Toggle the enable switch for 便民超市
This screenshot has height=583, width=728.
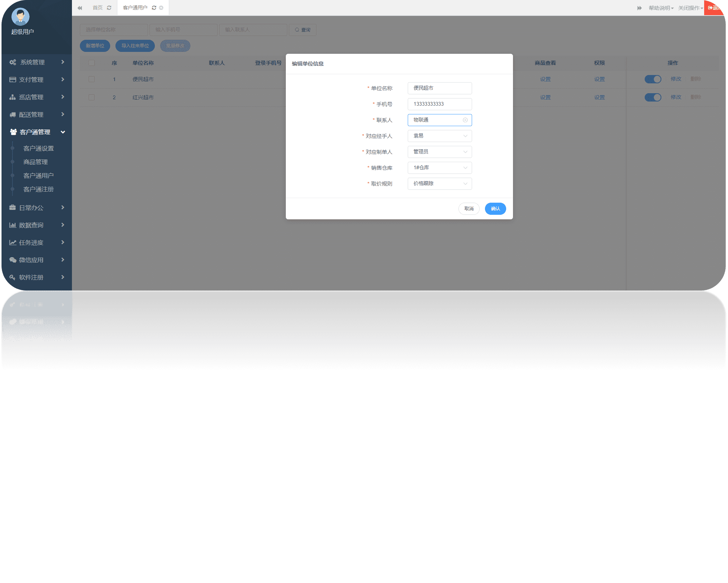(654, 78)
